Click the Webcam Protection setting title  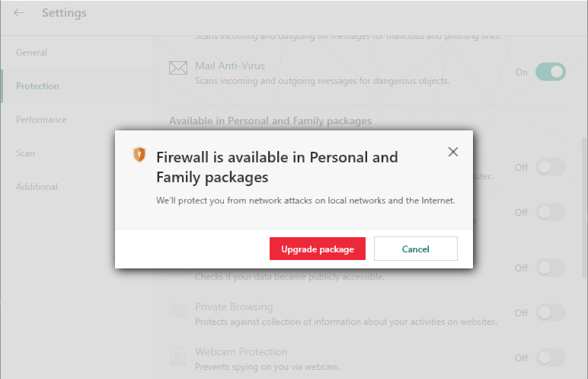(241, 352)
